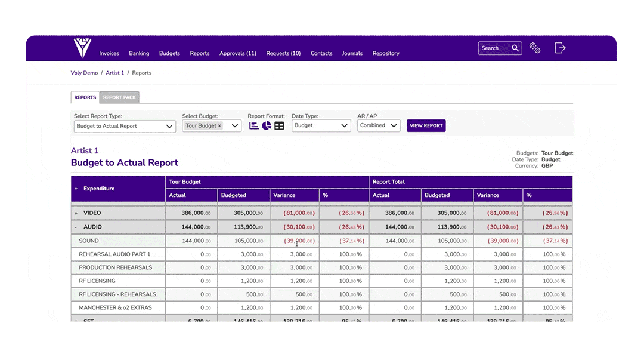Open Reports menu

pos(200,54)
